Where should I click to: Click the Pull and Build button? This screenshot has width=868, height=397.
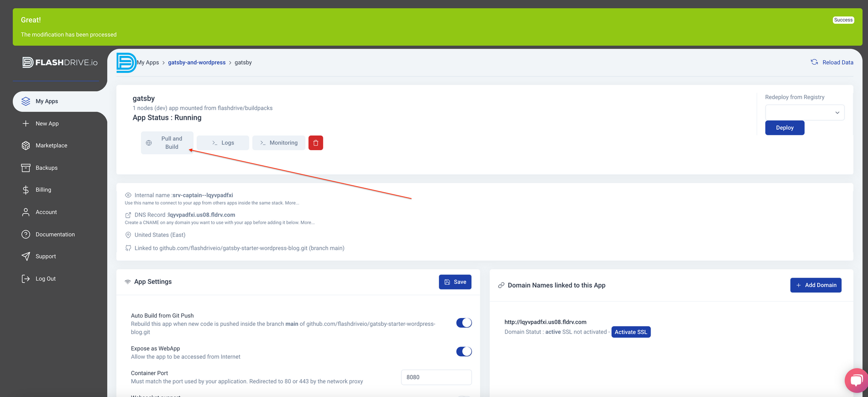167,143
